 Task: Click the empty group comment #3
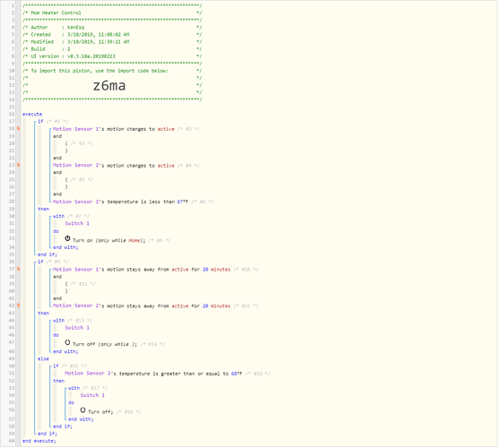click(82, 143)
